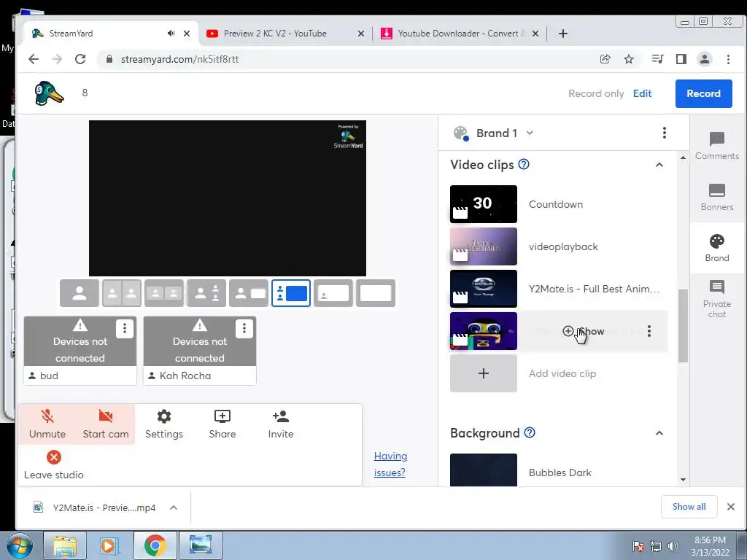747x560 pixels.
Task: Open Kah Rocha's participant options menu
Action: [x=244, y=328]
